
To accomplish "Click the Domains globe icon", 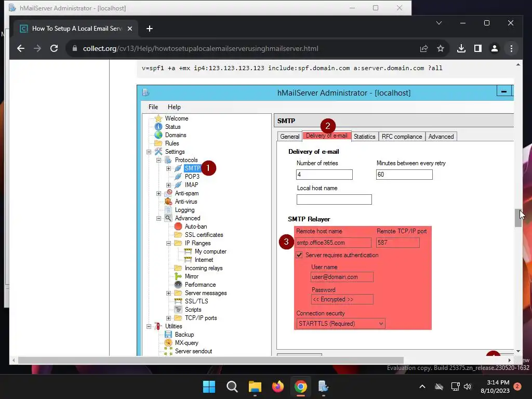I will point(158,135).
